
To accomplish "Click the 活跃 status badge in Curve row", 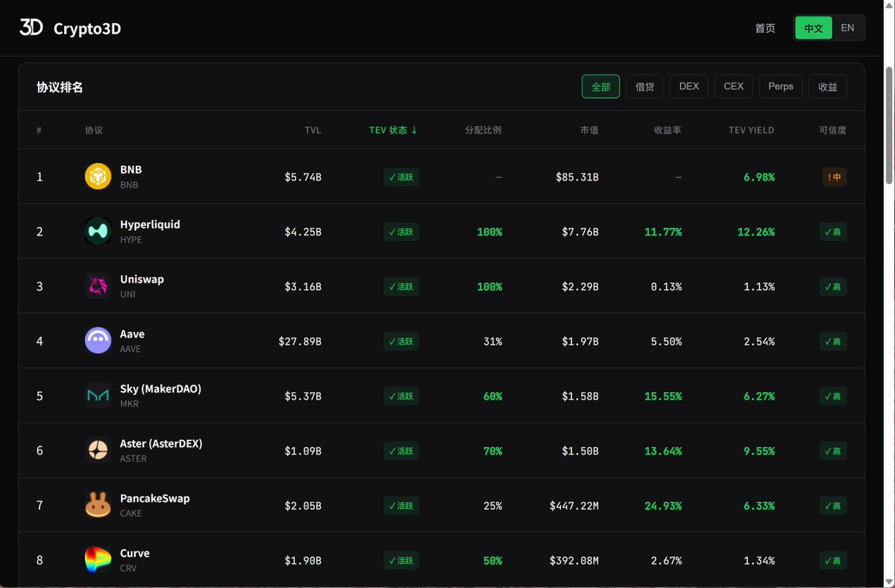I will pyautogui.click(x=401, y=560).
